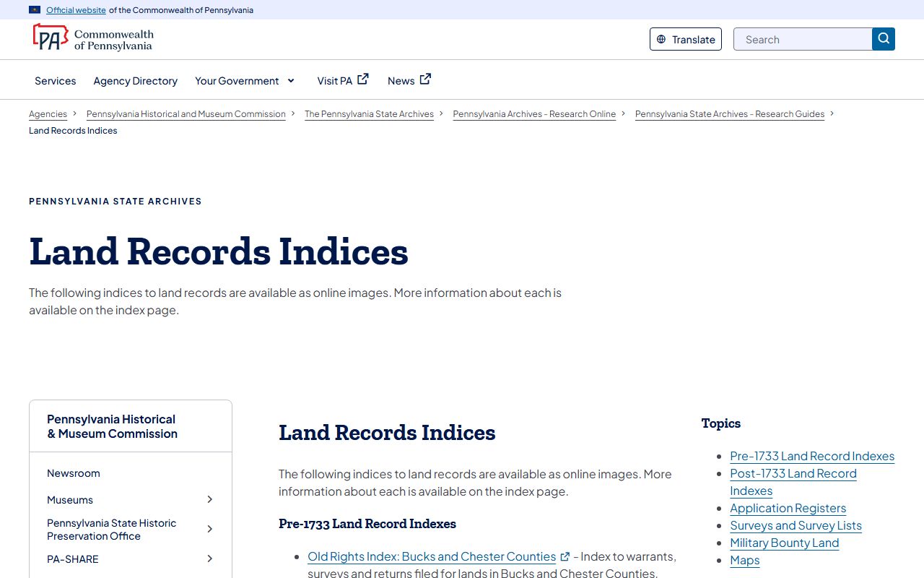Click the globe icon in Translate button

coord(661,40)
